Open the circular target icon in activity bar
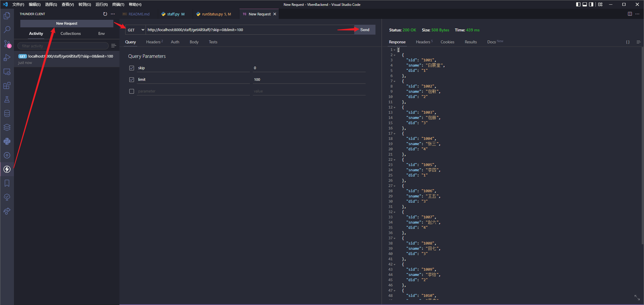 point(7,155)
